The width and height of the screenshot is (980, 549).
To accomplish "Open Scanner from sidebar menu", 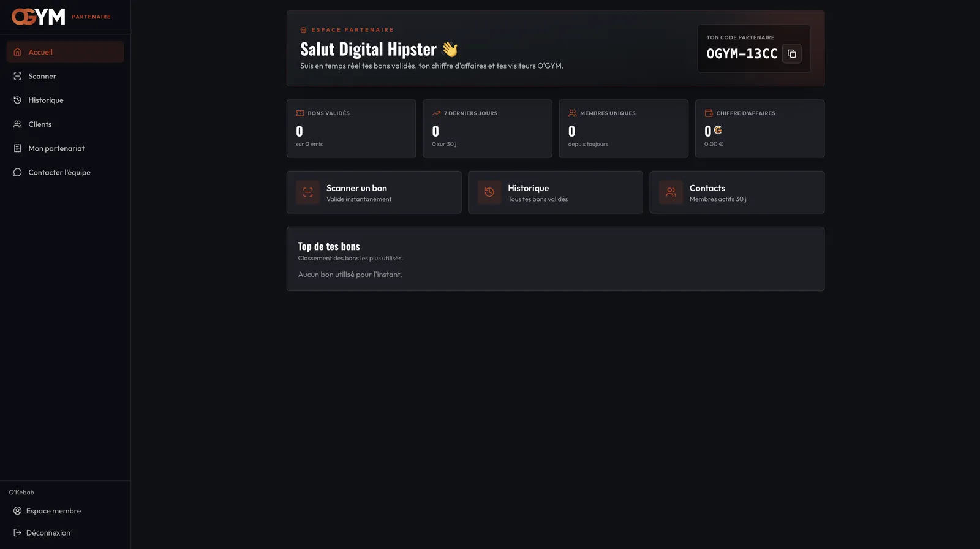I will tap(66, 76).
